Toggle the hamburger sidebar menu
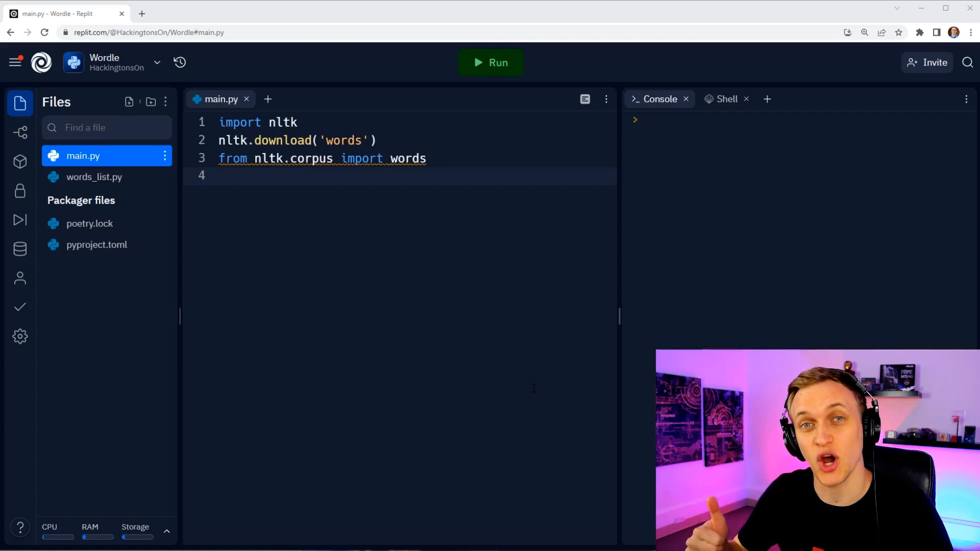980x551 pixels. [x=15, y=62]
